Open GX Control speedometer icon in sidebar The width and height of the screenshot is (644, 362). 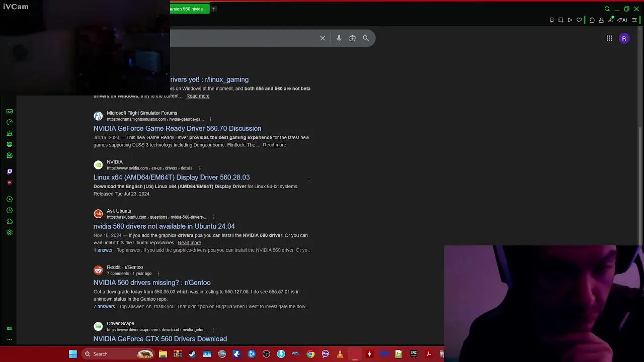(10, 122)
